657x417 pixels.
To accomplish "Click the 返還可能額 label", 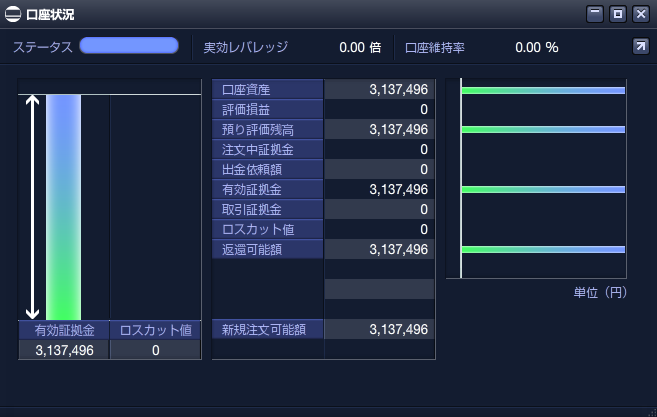I will (268, 249).
